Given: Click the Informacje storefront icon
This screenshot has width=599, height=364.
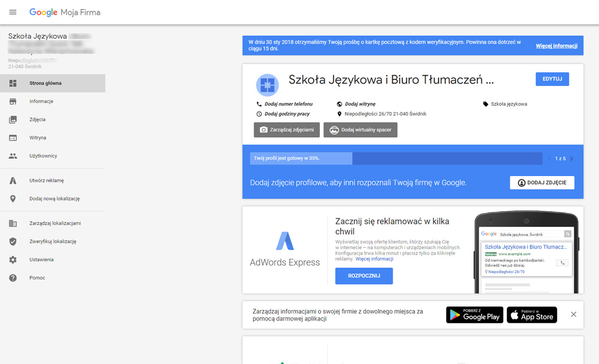Looking at the screenshot, I should (x=13, y=101).
